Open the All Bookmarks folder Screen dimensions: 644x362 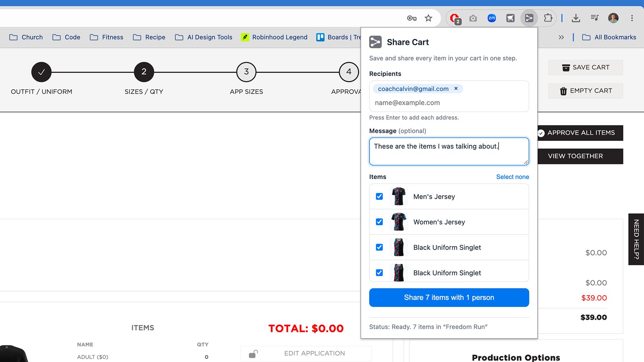click(609, 37)
